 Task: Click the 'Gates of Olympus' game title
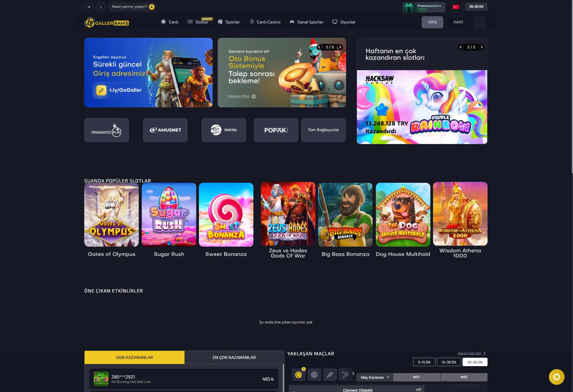click(x=112, y=254)
